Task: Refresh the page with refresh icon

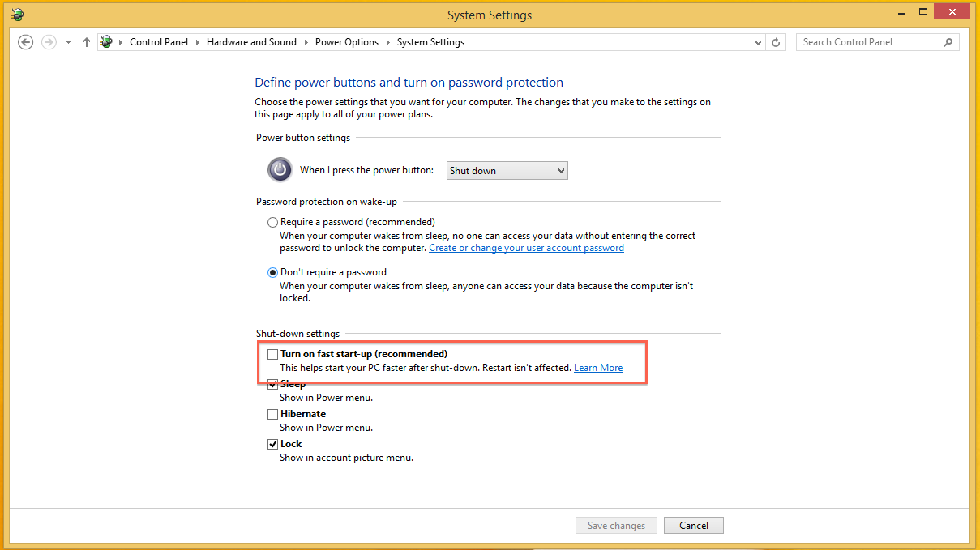Action: (x=776, y=42)
